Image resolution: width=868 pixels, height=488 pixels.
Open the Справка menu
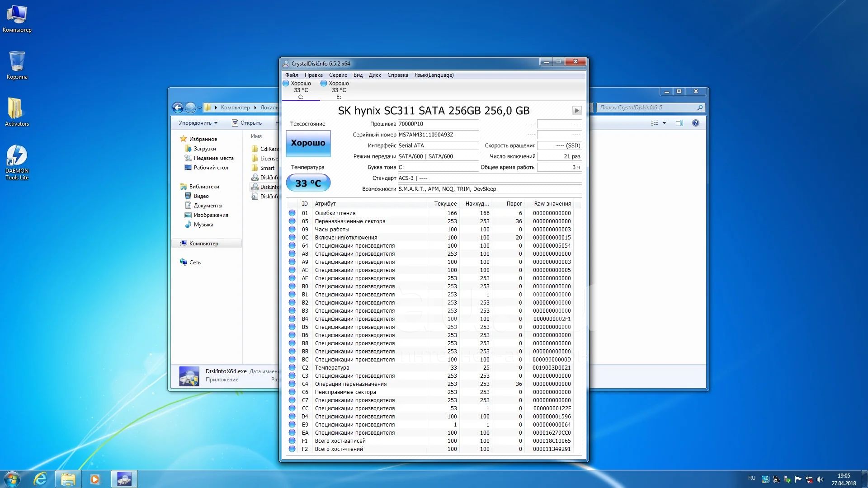[397, 75]
